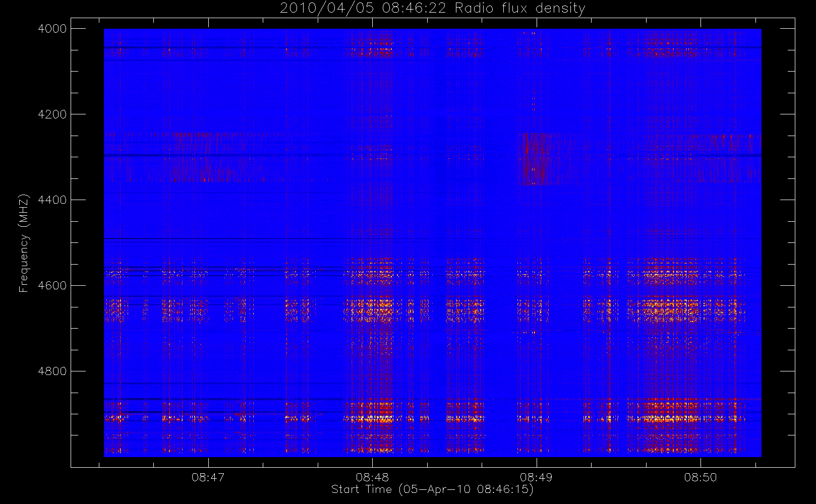Click the 'Frequency (MHZ)' axis label
The height and width of the screenshot is (504, 816).
coord(23,243)
